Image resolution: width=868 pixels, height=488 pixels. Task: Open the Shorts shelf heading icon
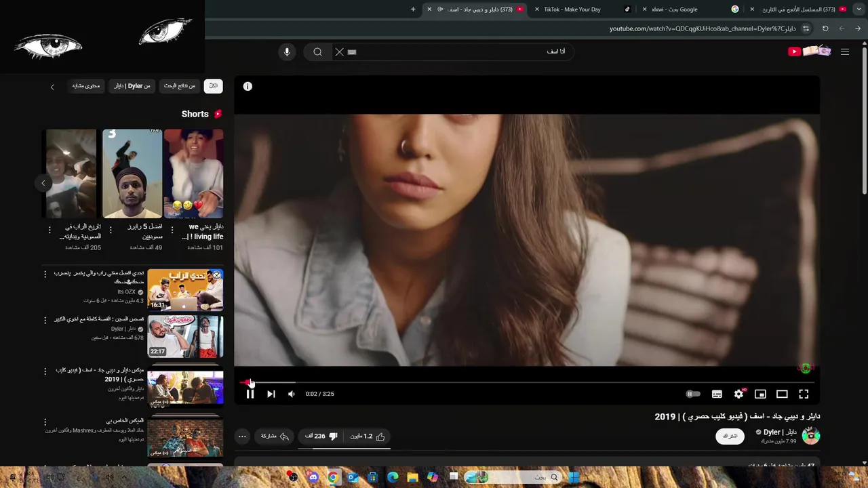click(x=218, y=114)
